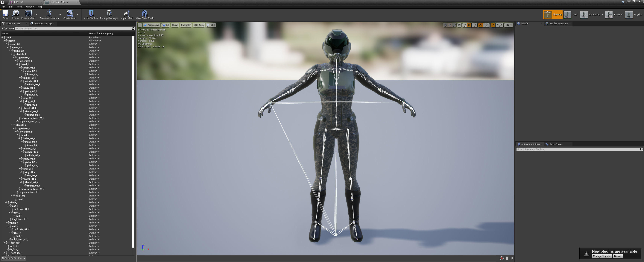Switch to Physics editor mode
Screen dimensions: 644x262
[x=634, y=14]
